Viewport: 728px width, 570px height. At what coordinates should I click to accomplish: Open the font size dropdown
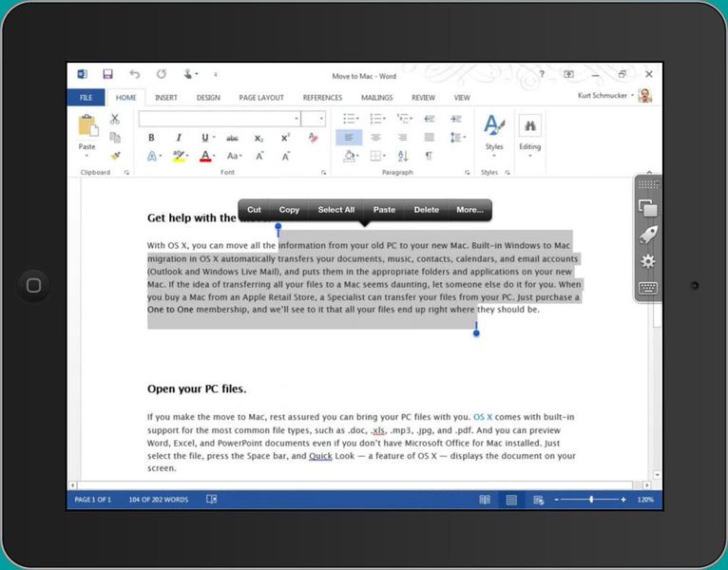321,119
